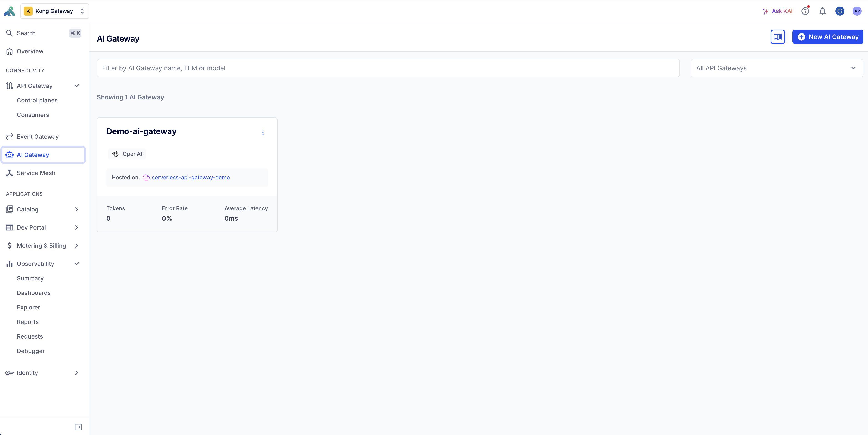Open Observability Dashboards
868x435 pixels.
tap(34, 293)
